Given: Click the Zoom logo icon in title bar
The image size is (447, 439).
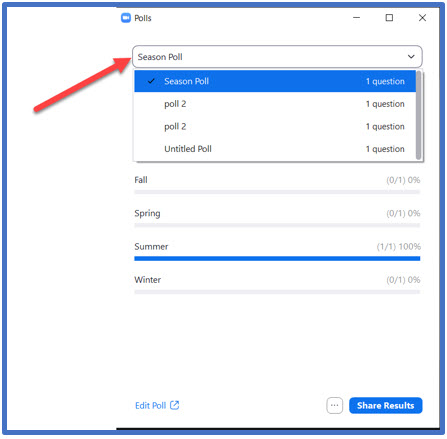Looking at the screenshot, I should pos(126,18).
